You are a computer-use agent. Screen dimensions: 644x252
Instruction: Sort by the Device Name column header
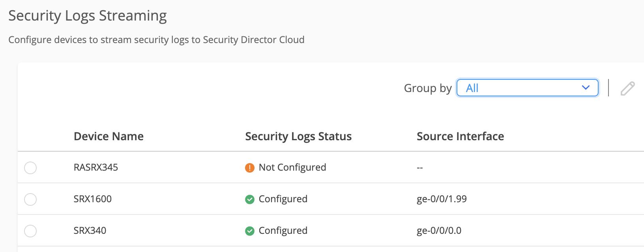(x=109, y=136)
